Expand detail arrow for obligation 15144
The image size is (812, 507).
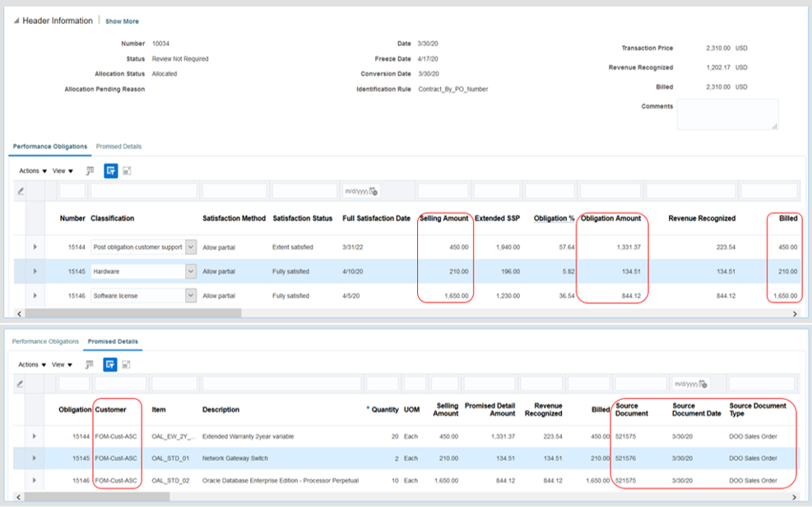click(35, 244)
